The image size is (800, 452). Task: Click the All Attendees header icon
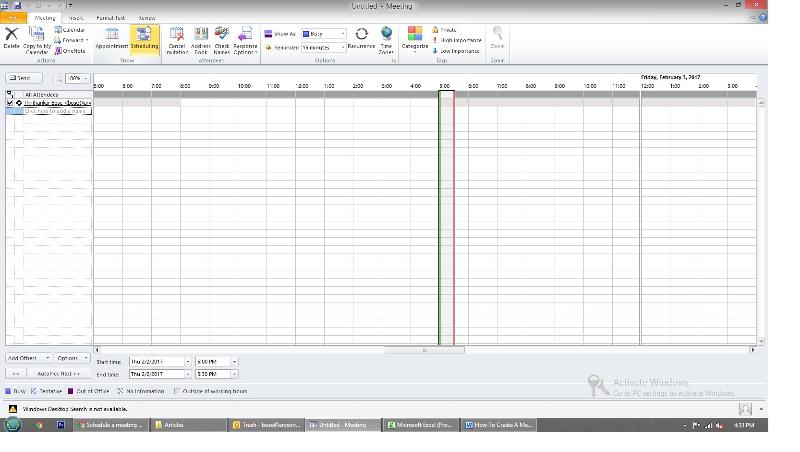pyautogui.click(x=10, y=94)
